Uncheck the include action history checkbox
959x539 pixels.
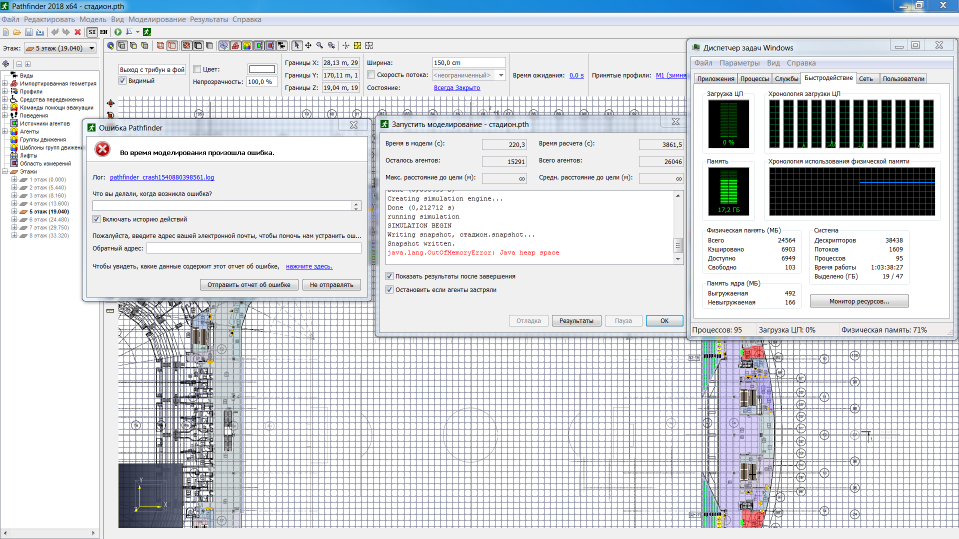[x=96, y=219]
